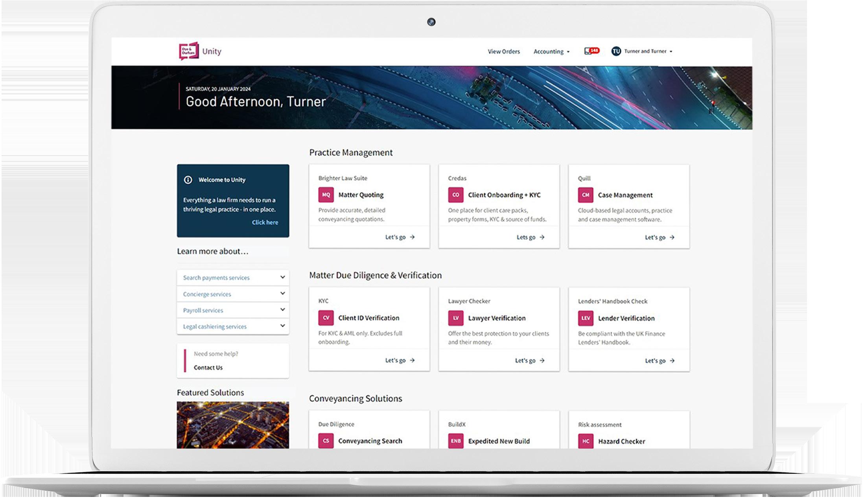Click the LEV Lender Verification icon

tap(585, 318)
